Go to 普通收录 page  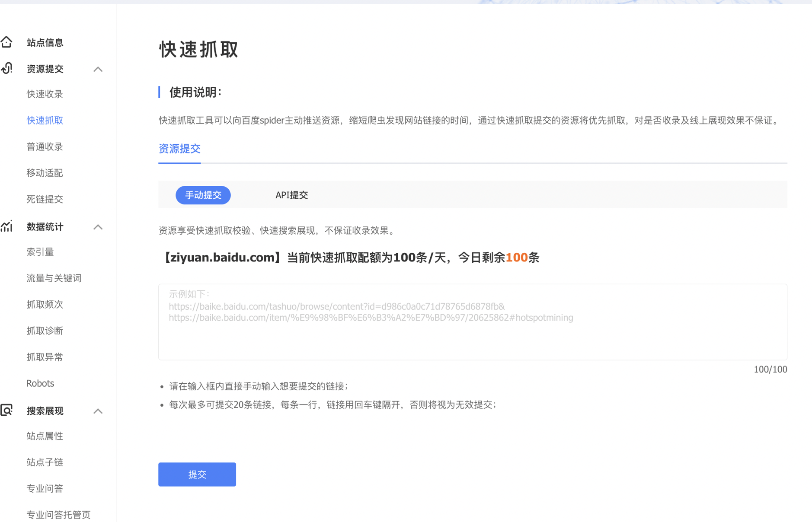(x=45, y=146)
